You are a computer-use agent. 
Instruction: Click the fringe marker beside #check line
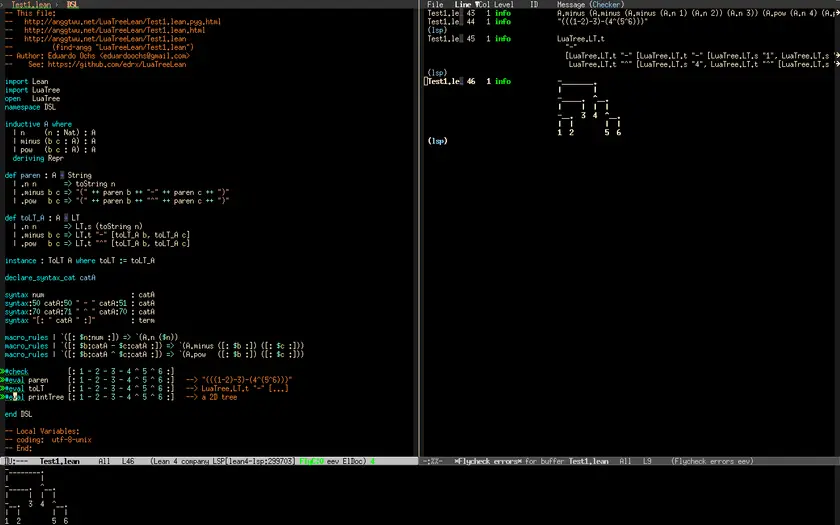point(3,372)
